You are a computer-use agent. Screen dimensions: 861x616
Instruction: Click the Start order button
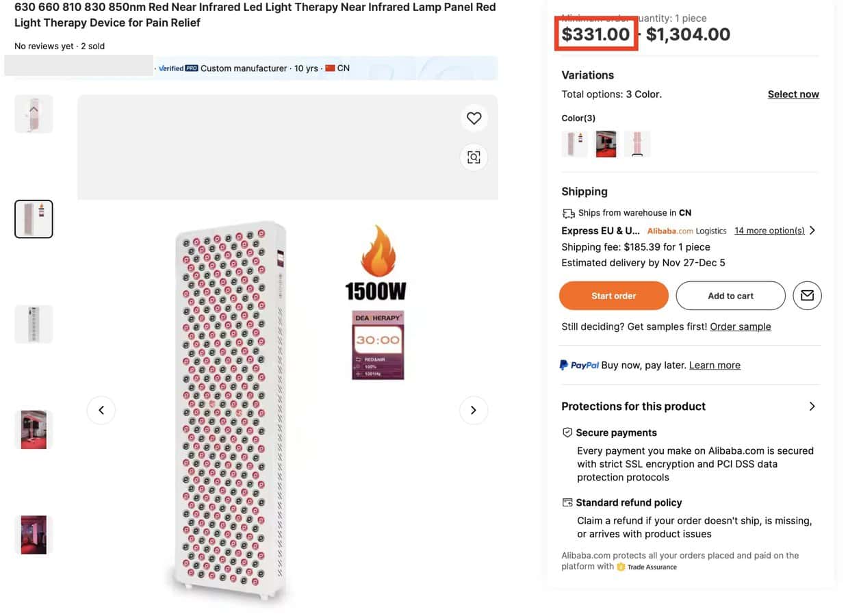tap(613, 296)
